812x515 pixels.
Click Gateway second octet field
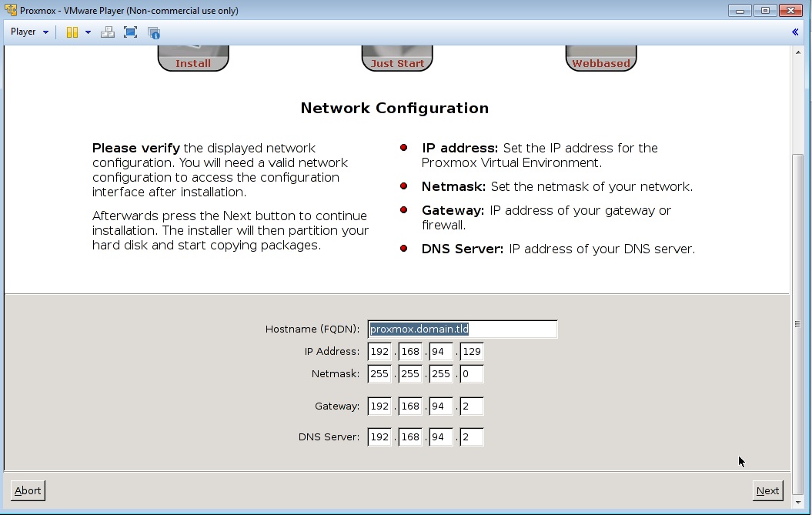410,406
